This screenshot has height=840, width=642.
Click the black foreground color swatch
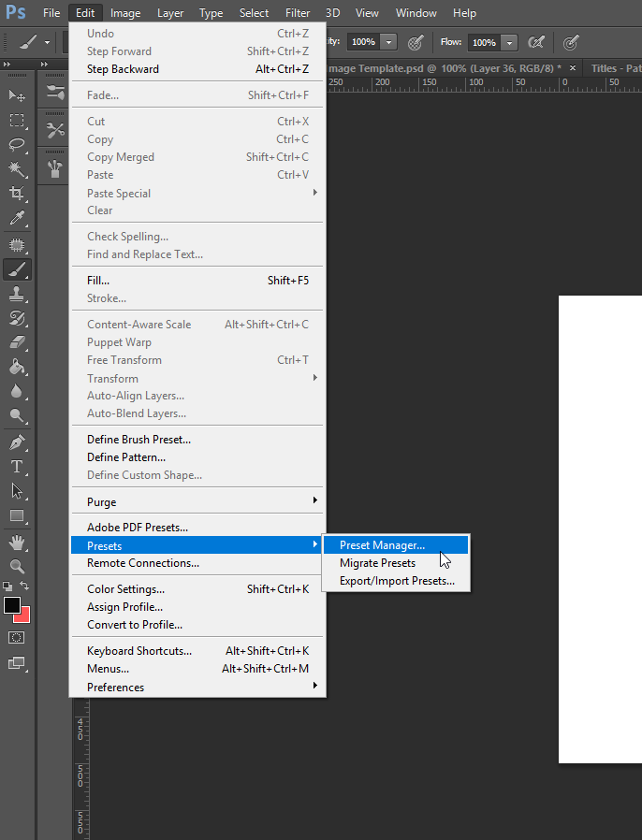coord(12,605)
